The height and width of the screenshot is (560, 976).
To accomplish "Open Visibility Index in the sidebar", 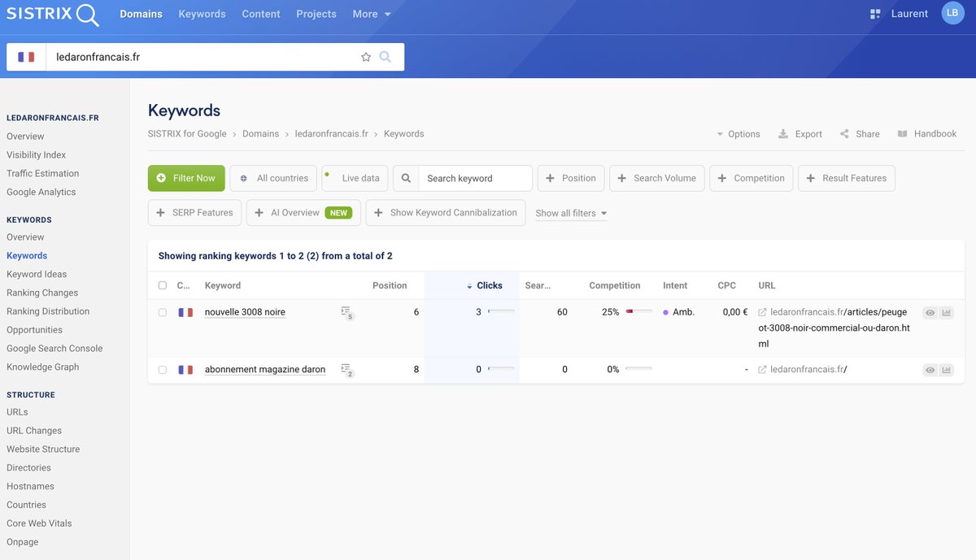I will pyautogui.click(x=37, y=154).
